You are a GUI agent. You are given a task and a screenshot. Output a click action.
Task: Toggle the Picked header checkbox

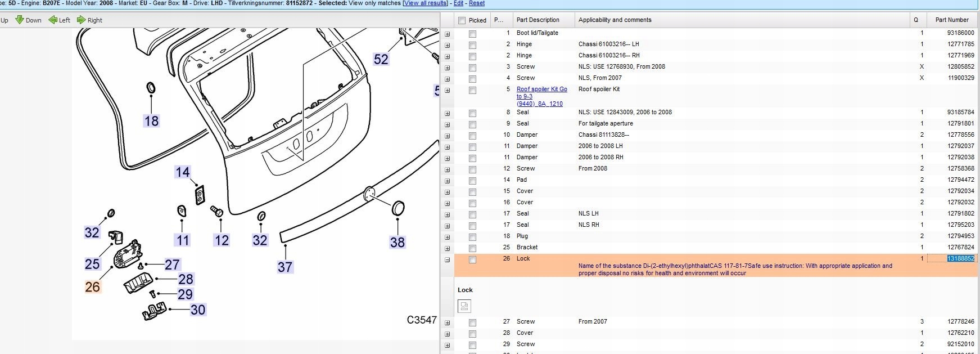click(462, 20)
